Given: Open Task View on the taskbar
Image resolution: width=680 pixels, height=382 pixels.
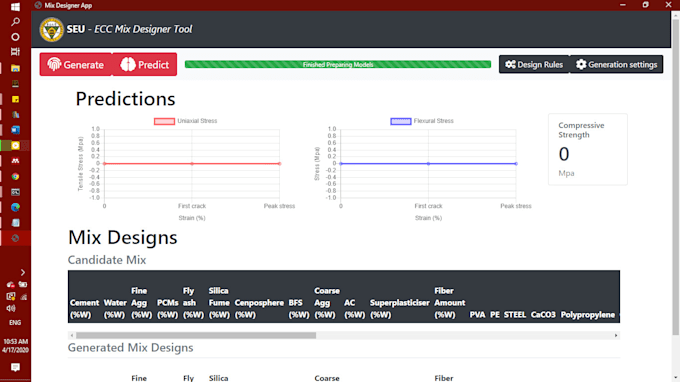Looking at the screenshot, I should (x=15, y=52).
